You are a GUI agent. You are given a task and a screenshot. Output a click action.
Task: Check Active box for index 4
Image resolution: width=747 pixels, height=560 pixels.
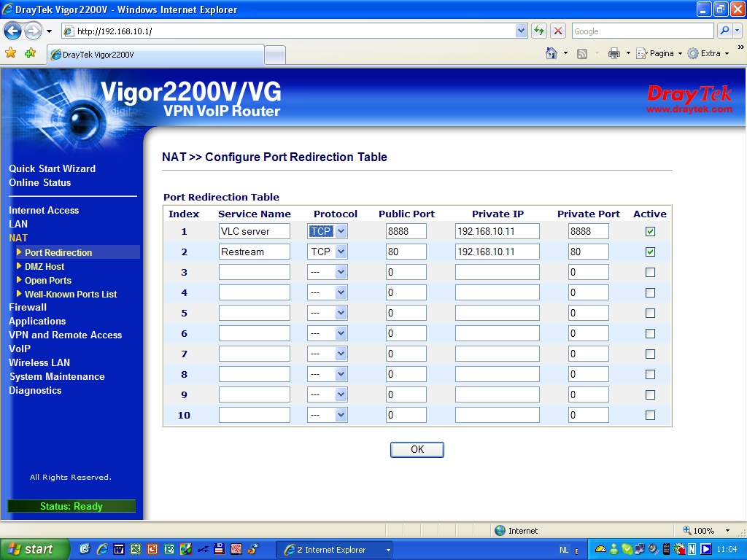(x=650, y=293)
